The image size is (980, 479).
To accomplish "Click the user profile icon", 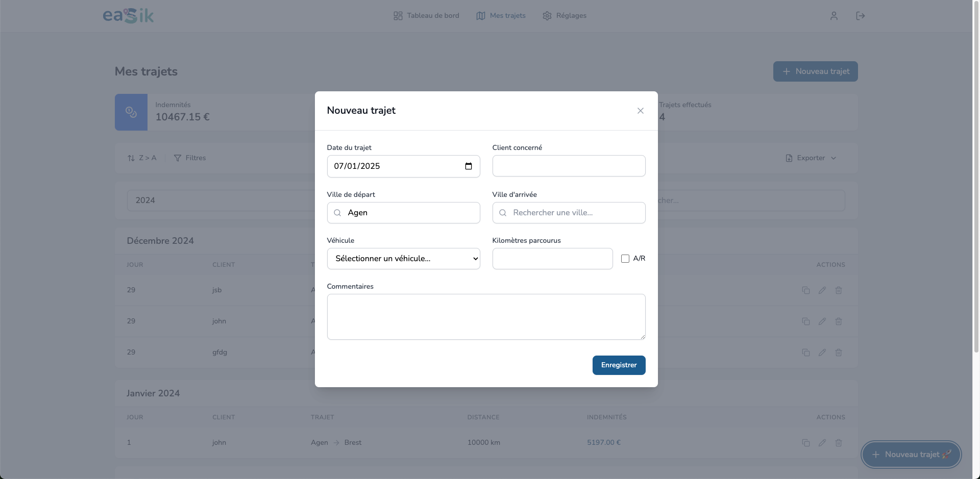I will click(834, 16).
